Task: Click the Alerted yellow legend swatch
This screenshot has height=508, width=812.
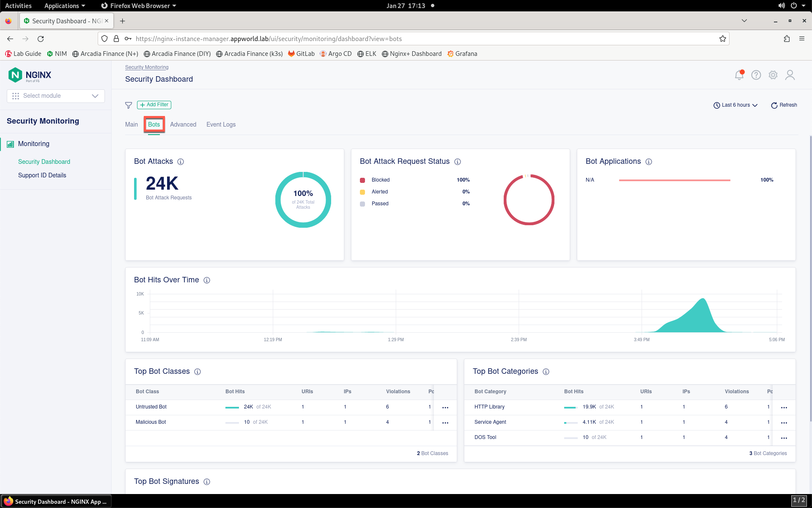Action: pos(362,192)
